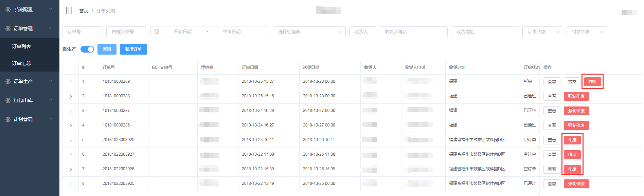Click the hamburger menu collapse icon
This screenshot has width=644, height=196.
69,11
